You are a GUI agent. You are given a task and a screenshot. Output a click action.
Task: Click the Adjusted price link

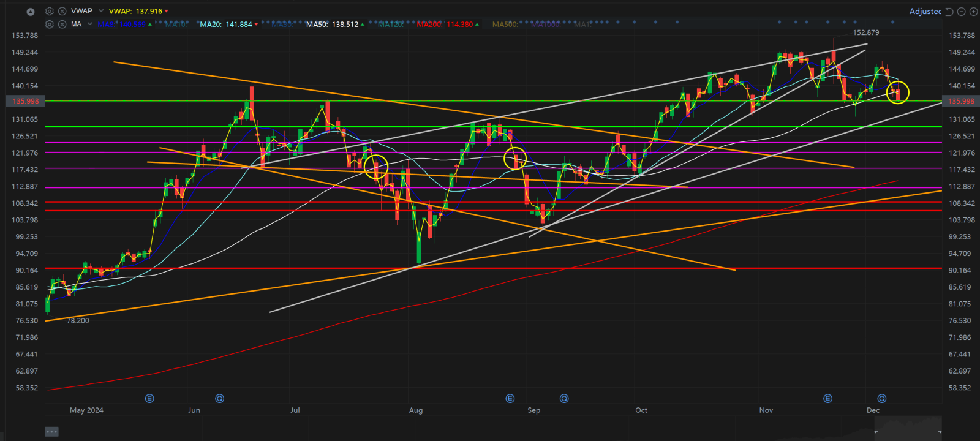tap(925, 11)
